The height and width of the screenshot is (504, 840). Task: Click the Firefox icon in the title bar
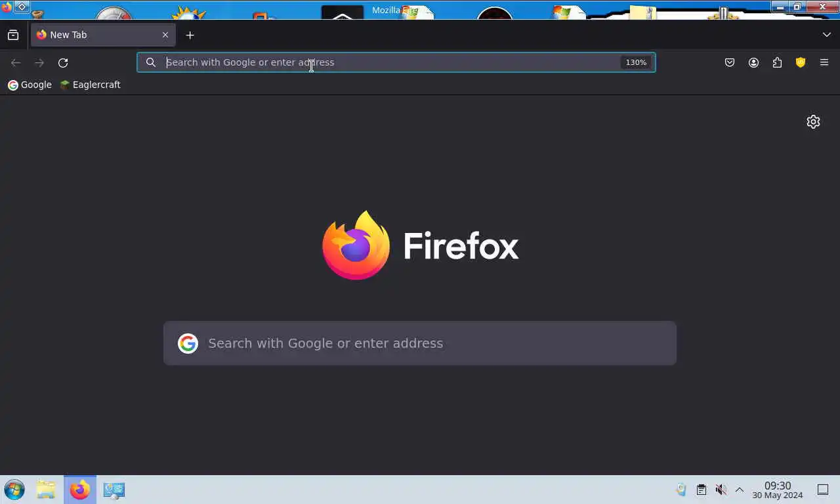click(7, 7)
